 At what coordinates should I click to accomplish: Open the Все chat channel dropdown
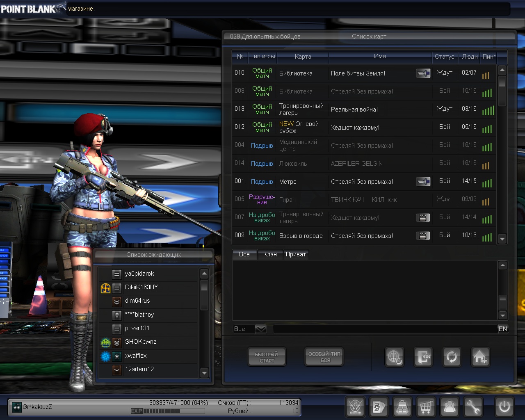coord(261,329)
